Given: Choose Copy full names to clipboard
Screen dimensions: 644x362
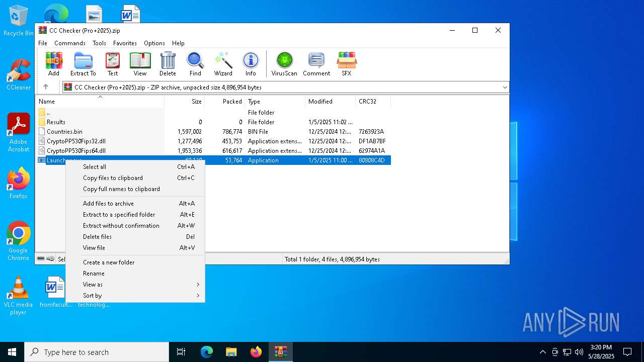Looking at the screenshot, I should point(135,189).
